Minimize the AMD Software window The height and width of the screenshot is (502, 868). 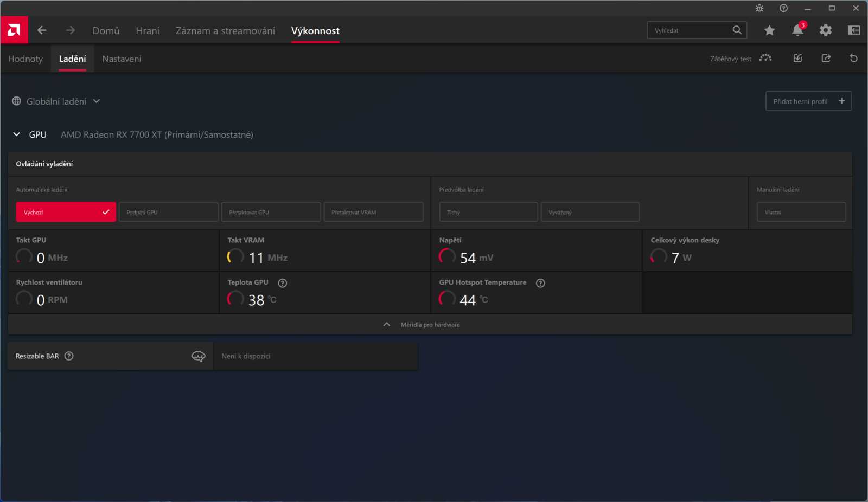[808, 8]
